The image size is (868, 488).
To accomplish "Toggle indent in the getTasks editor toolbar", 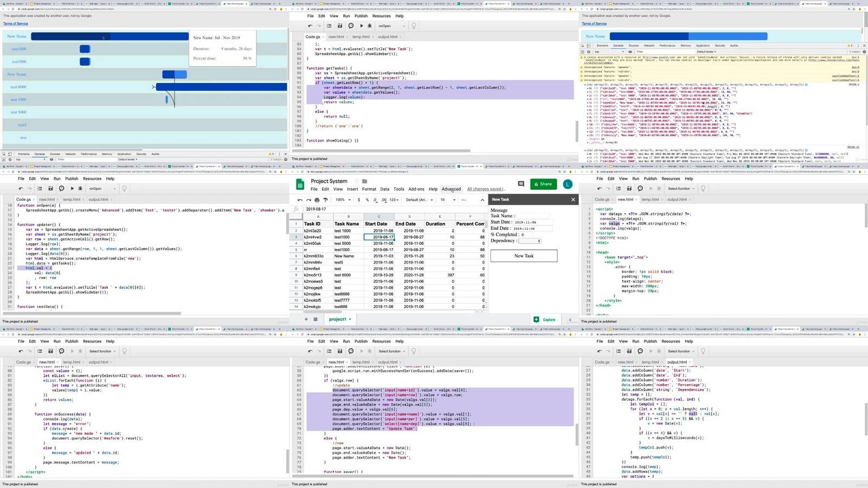I will 329,26.
